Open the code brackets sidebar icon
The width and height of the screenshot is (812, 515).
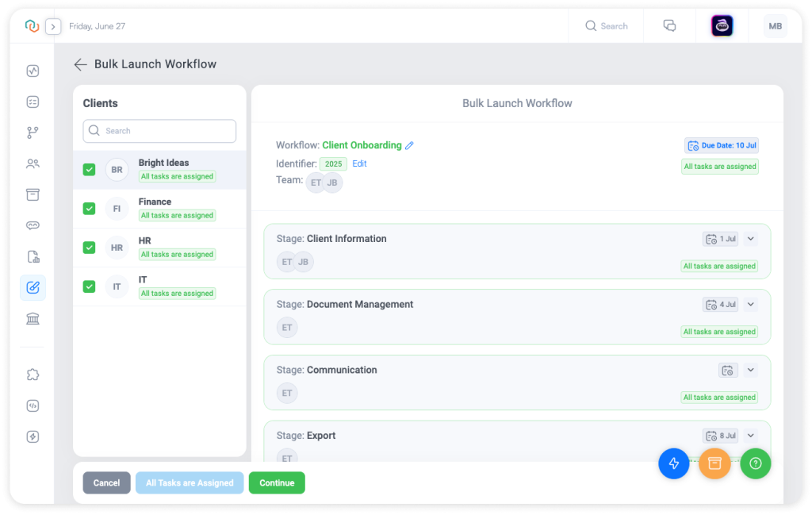[33, 405]
